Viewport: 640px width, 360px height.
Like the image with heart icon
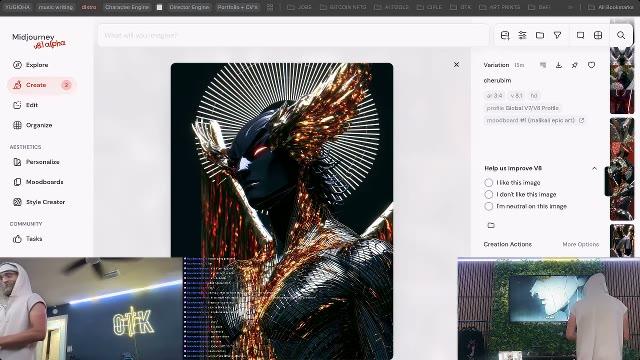click(591, 65)
